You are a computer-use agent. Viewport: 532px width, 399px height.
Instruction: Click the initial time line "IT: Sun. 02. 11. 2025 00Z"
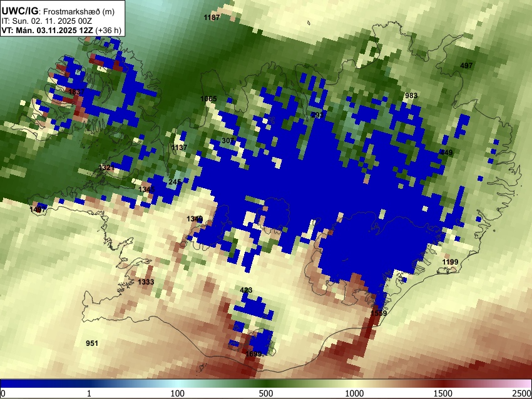point(46,21)
